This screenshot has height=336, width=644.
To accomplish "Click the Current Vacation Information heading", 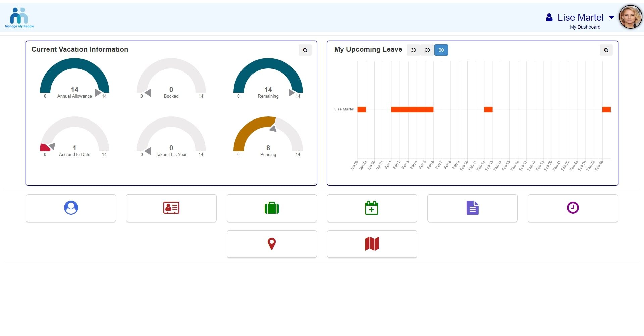I will tap(79, 49).
